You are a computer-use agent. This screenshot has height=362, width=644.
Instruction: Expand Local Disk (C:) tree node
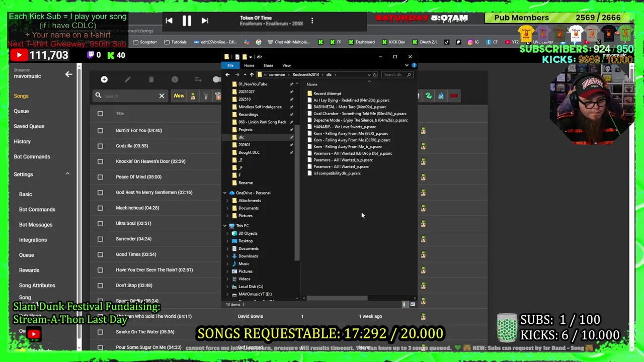click(x=227, y=287)
